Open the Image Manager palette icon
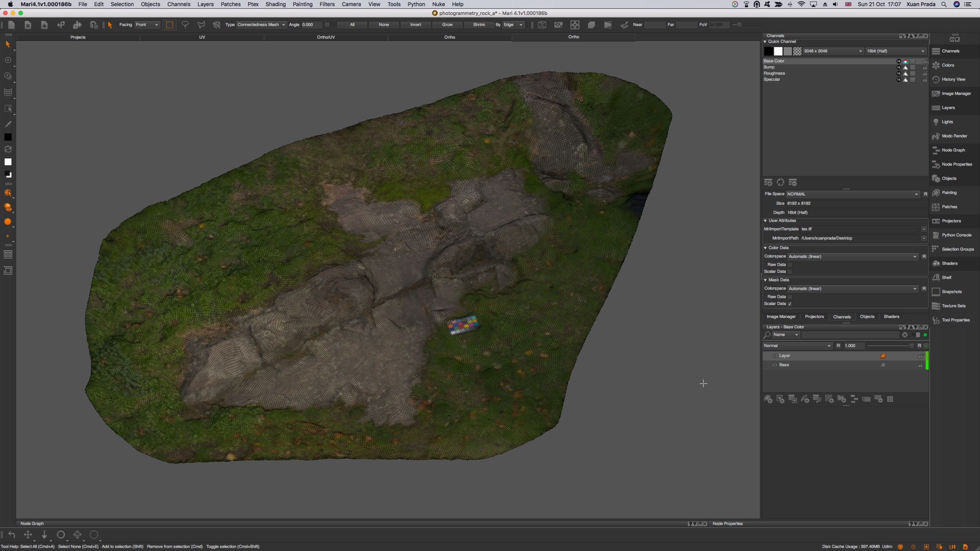Viewport: 980px width, 551px height. pos(936,94)
